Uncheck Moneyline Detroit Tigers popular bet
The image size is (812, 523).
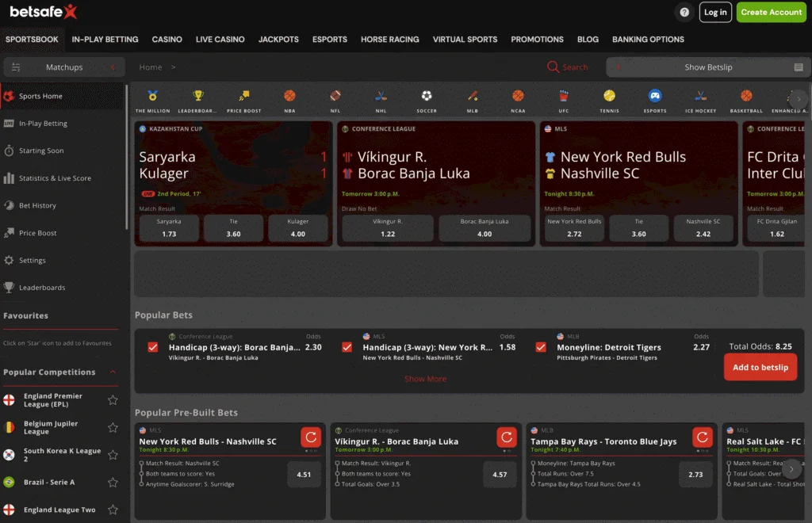click(541, 347)
